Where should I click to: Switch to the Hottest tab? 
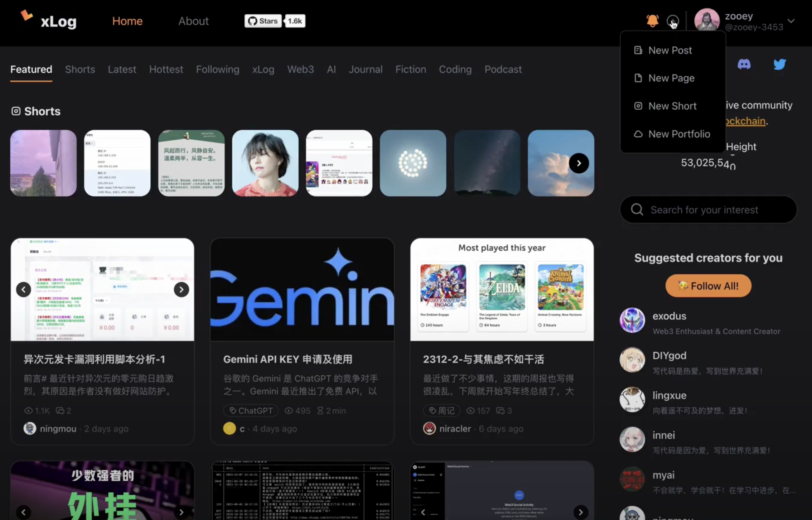tap(166, 69)
